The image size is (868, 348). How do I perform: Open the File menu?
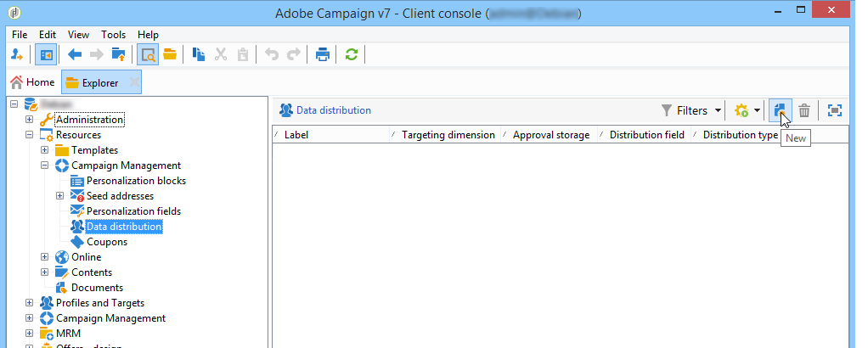pyautogui.click(x=20, y=34)
